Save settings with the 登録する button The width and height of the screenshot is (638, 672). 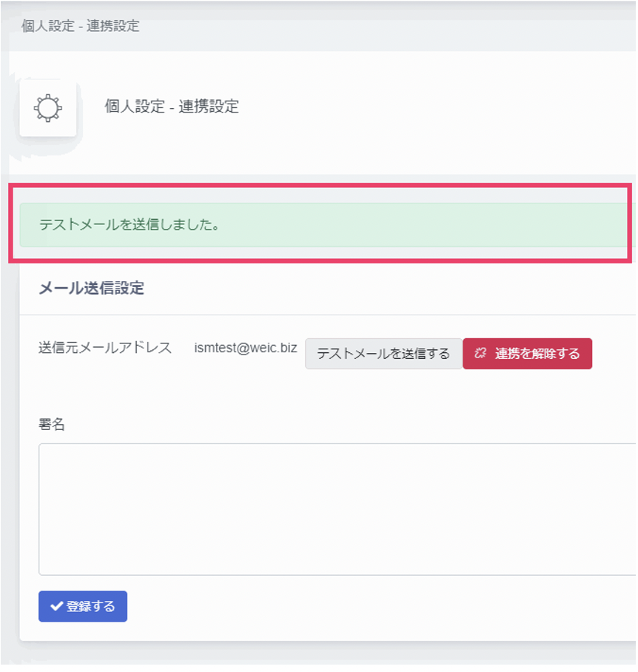pyautogui.click(x=83, y=606)
